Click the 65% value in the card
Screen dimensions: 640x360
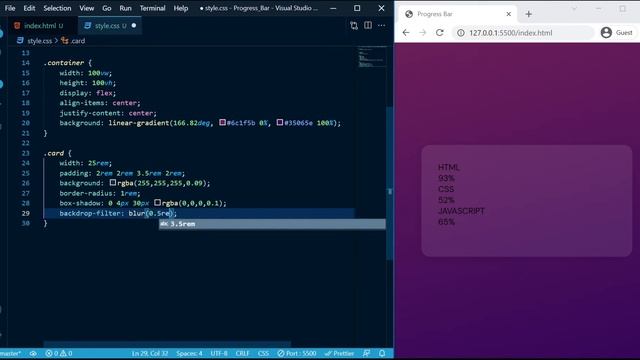pyautogui.click(x=446, y=222)
